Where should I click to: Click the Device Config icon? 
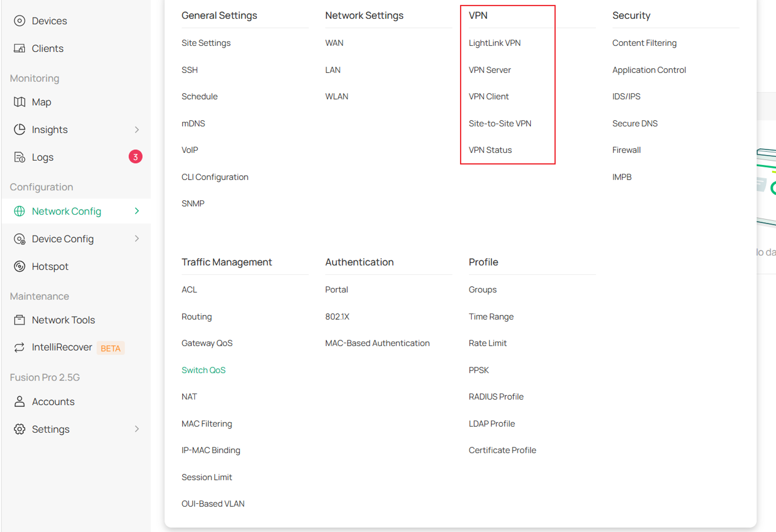[x=19, y=239]
